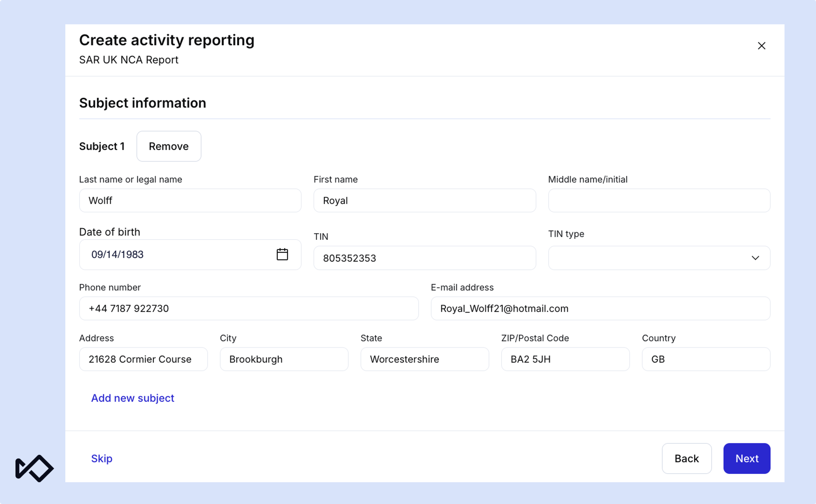Click the logo in the bottom-left corner
The image size is (816, 504).
point(34,468)
